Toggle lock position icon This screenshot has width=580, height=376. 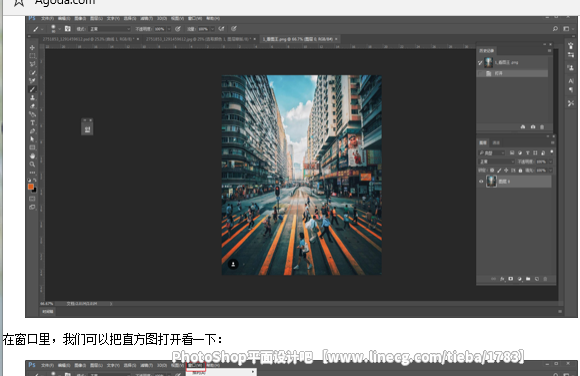(x=506, y=170)
